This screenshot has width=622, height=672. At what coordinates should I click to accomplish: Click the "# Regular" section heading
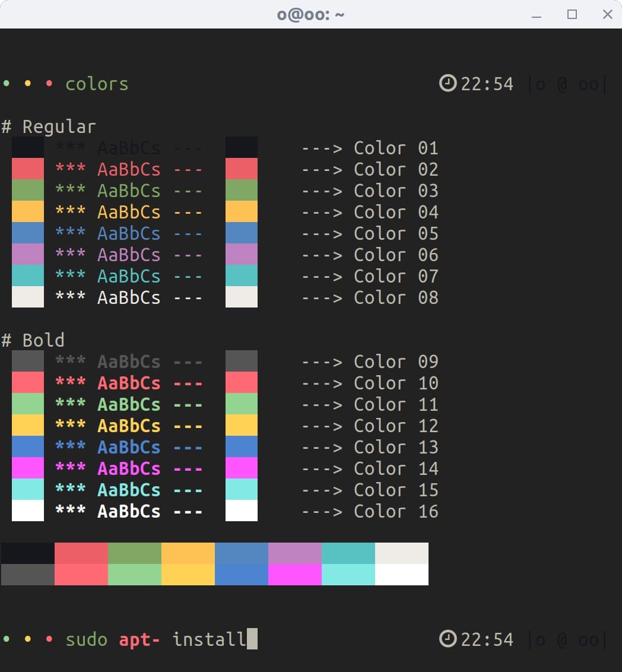pyautogui.click(x=49, y=126)
